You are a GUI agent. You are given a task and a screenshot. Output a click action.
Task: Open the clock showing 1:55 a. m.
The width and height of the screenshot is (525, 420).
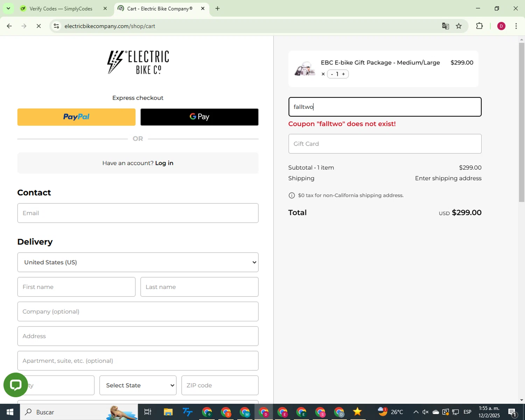pyautogui.click(x=489, y=412)
